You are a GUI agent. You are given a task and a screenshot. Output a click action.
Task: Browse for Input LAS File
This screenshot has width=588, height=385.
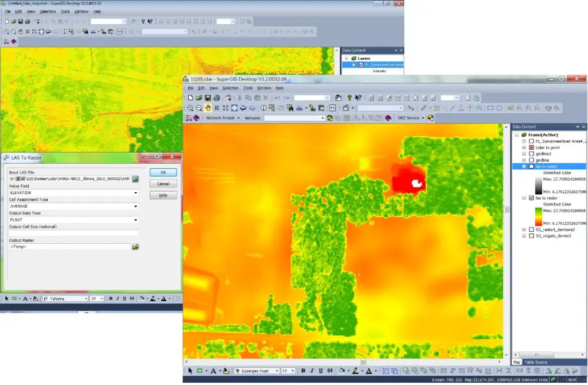tap(136, 179)
